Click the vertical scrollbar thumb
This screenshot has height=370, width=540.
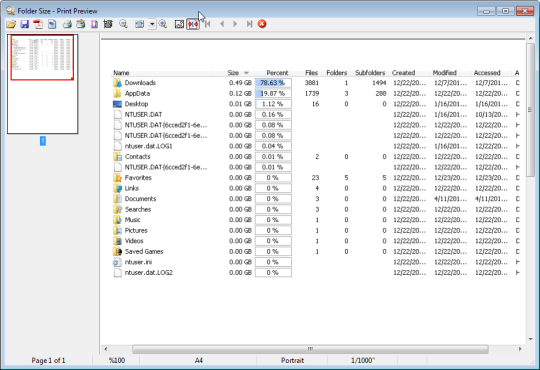pos(530,110)
